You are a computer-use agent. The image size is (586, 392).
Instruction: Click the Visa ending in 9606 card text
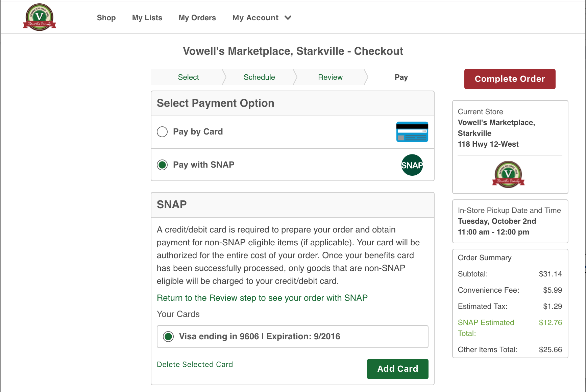pos(260,337)
